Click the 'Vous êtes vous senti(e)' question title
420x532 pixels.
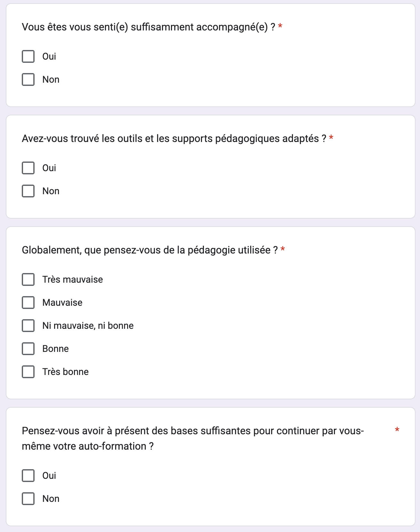click(148, 27)
